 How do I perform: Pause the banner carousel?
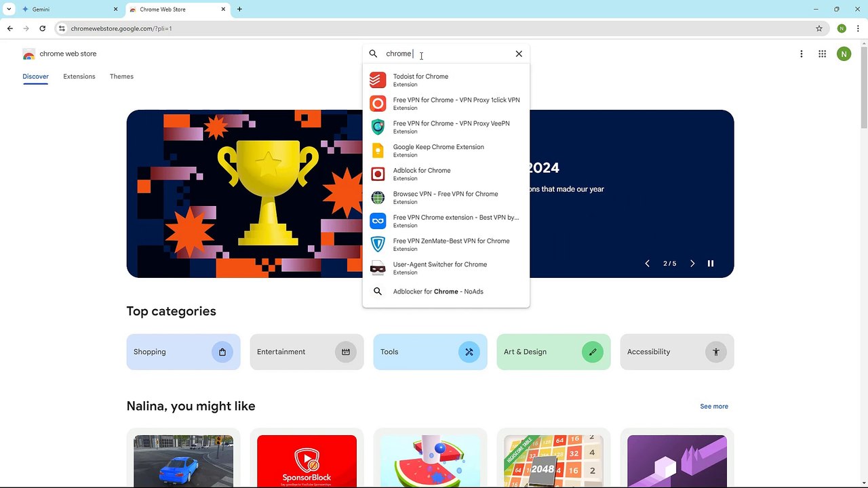click(711, 264)
